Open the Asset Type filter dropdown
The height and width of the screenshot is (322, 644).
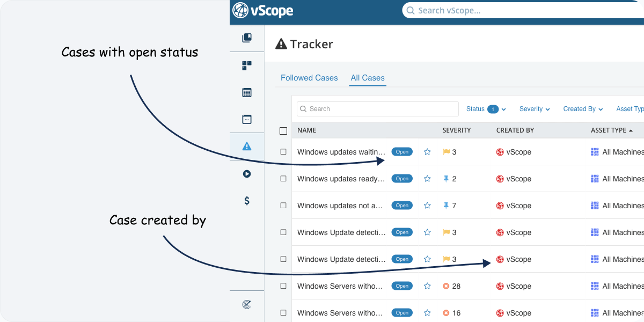point(630,109)
